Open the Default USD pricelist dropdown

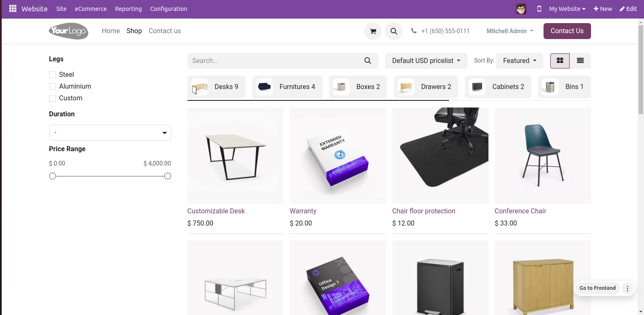(x=426, y=60)
